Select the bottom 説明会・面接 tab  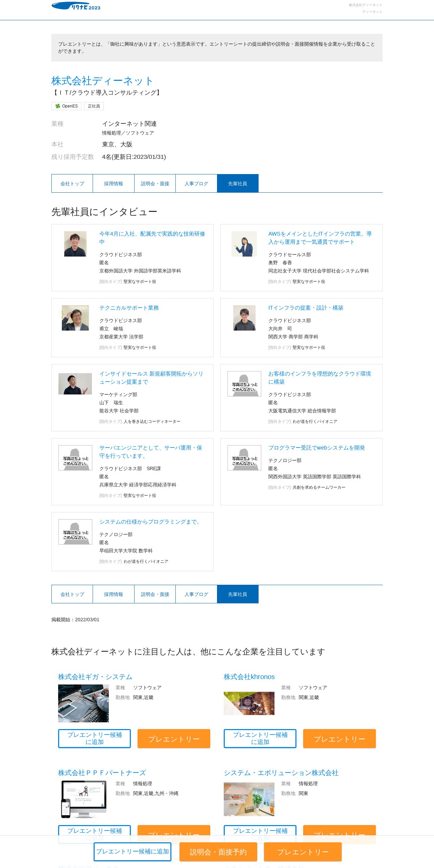tap(155, 594)
